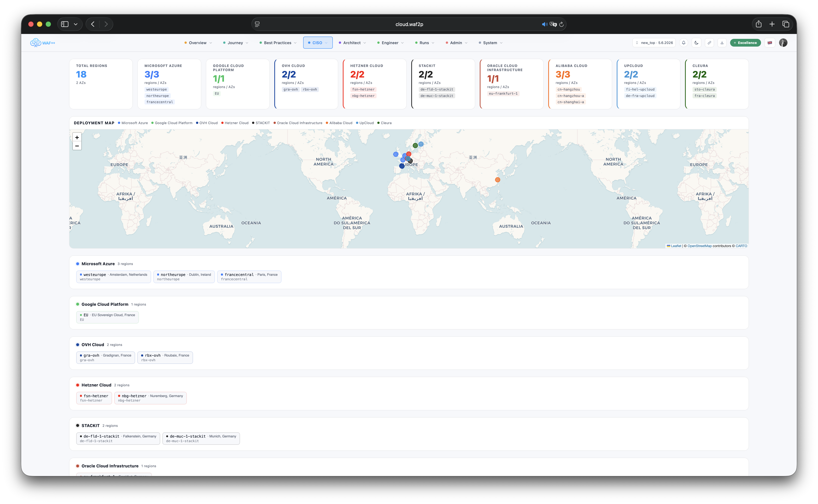Toggle Microsoft Azure in map legend
This screenshot has width=818, height=504.
(x=133, y=123)
